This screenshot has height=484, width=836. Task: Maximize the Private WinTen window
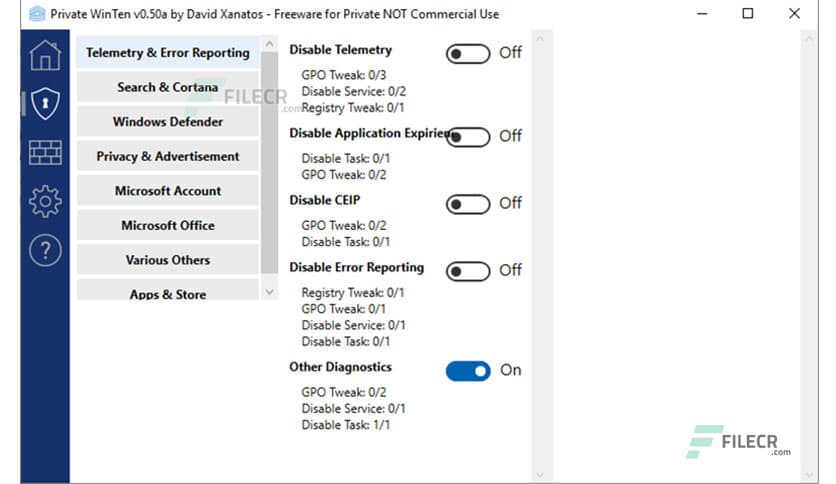[x=748, y=14]
